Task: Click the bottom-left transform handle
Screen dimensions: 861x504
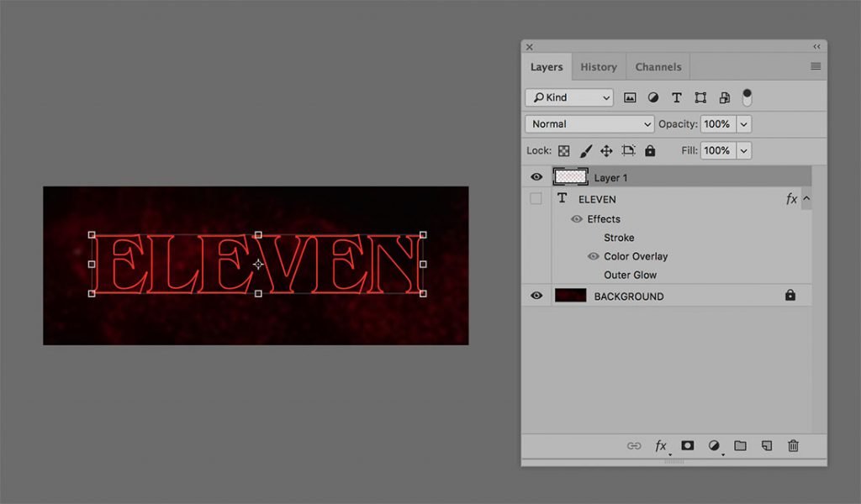Action: (x=92, y=293)
